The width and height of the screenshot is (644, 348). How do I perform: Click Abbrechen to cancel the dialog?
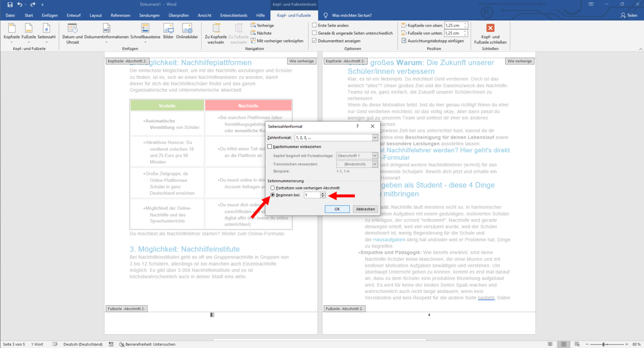coord(365,209)
